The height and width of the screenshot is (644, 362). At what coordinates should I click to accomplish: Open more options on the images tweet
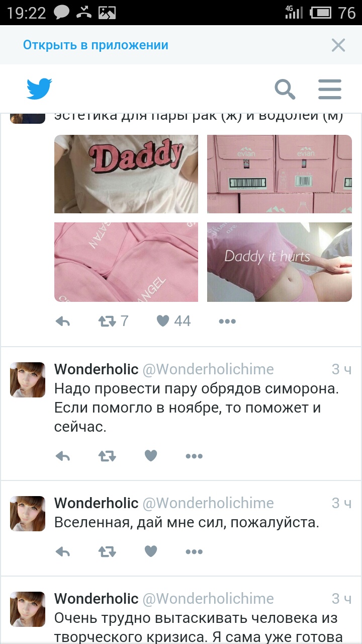click(227, 321)
